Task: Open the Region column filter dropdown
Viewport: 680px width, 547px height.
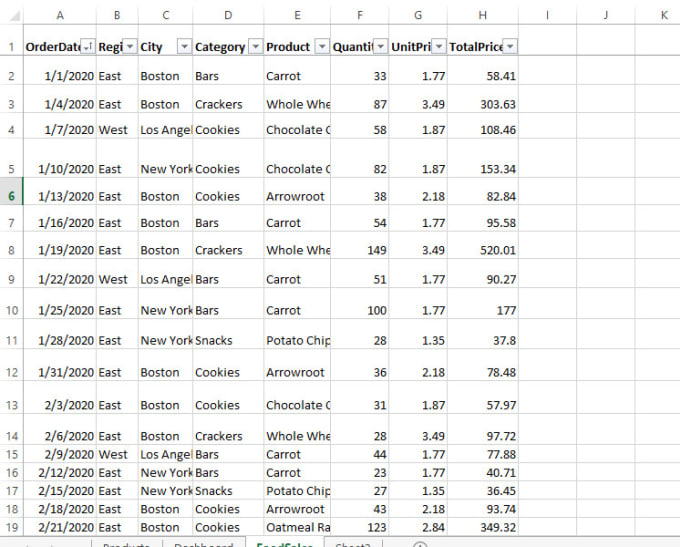Action: [x=130, y=46]
